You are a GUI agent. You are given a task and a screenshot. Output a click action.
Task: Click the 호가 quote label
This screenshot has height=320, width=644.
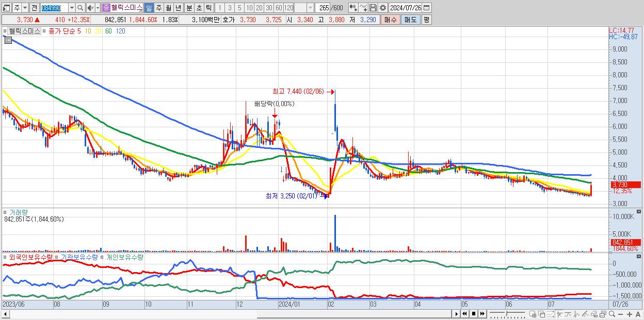[x=228, y=20]
